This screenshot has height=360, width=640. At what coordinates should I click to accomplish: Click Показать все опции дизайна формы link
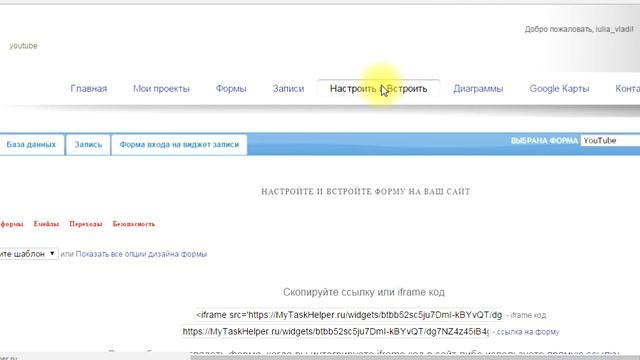point(141,254)
